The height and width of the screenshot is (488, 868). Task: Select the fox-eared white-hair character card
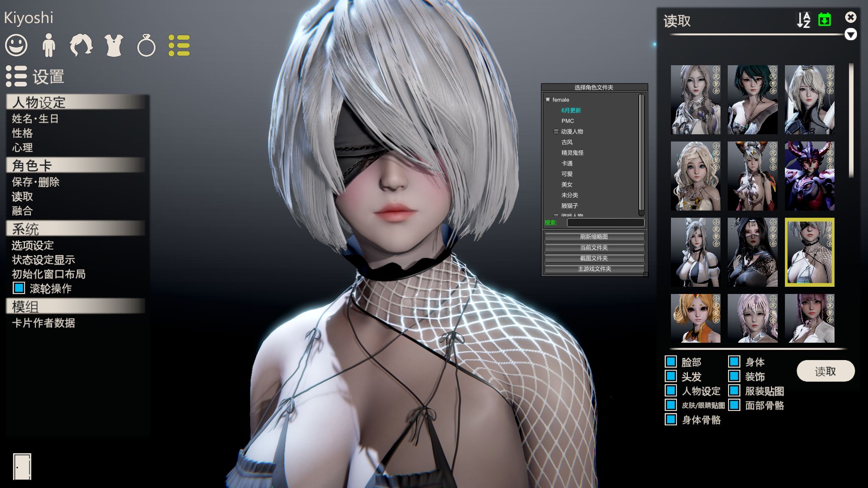click(696, 252)
